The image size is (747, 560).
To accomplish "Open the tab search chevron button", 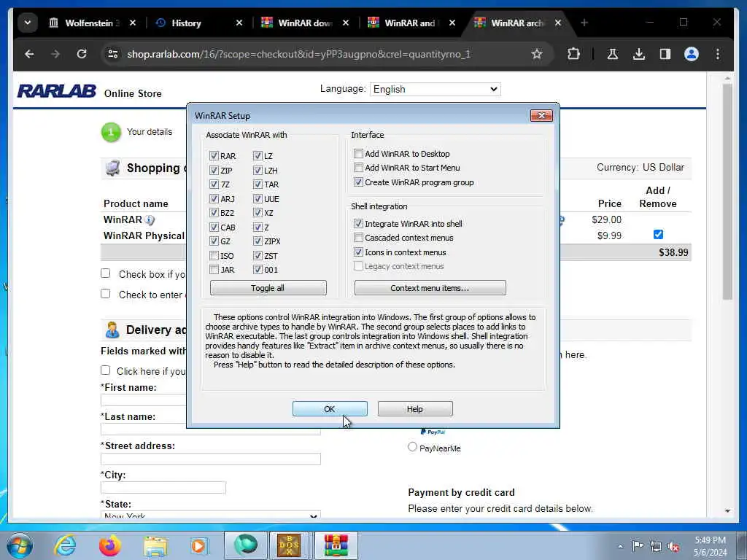I will [x=28, y=23].
